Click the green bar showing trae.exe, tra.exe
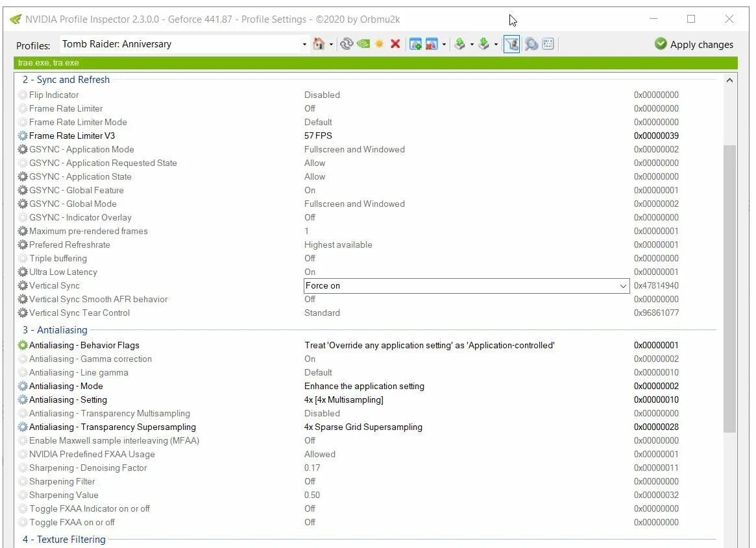 pos(376,63)
